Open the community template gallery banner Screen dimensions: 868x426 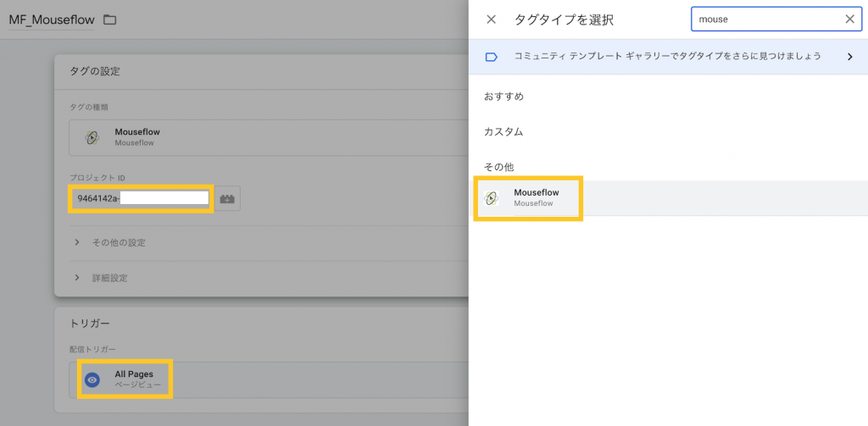(x=668, y=57)
